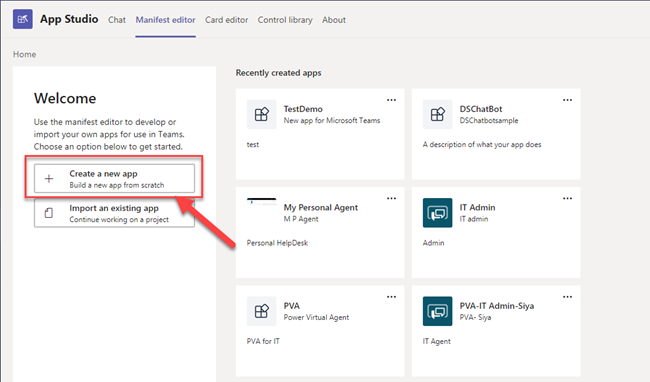Open more options for IT Admin
This screenshot has height=382, width=650.
pos(568,198)
